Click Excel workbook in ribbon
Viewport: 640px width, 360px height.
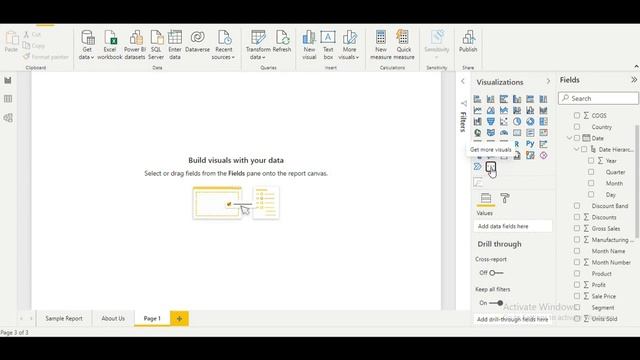(x=110, y=45)
